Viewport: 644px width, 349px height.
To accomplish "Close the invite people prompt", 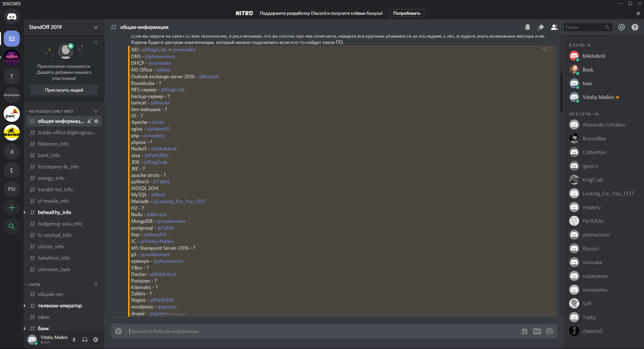I will click(96, 42).
